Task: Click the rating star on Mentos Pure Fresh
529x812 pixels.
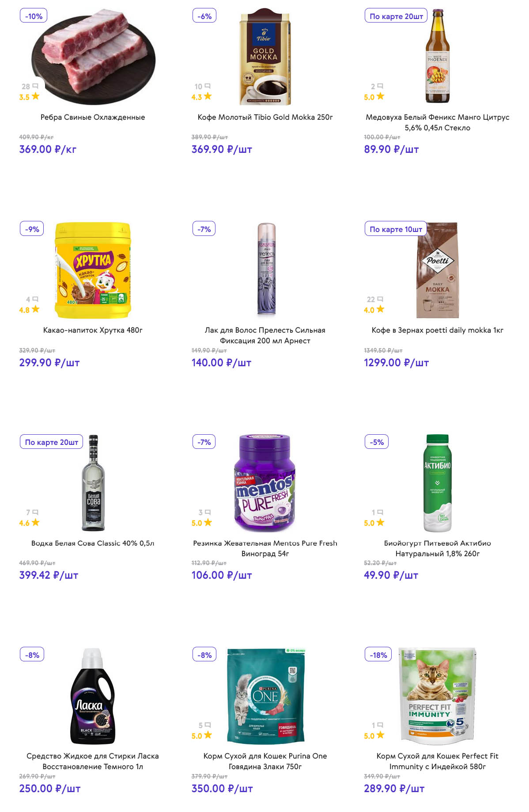Action: click(208, 522)
